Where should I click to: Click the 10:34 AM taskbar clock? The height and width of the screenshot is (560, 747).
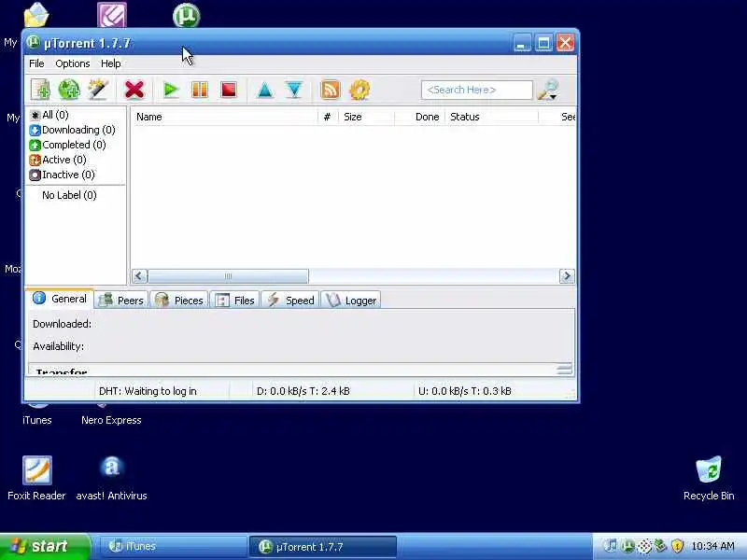(x=713, y=546)
